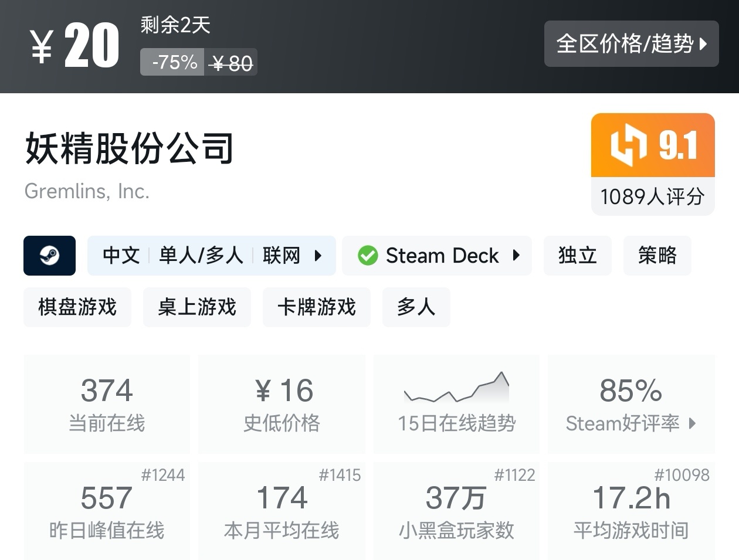Click the subtitle Gremlins, Inc.

click(87, 191)
